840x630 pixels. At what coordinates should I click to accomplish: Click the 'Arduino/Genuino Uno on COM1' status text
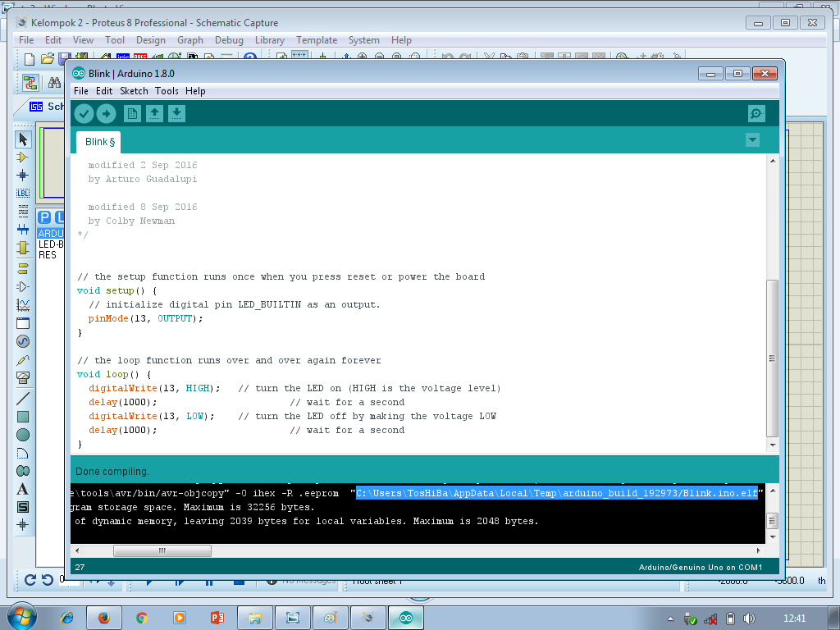pos(701,568)
